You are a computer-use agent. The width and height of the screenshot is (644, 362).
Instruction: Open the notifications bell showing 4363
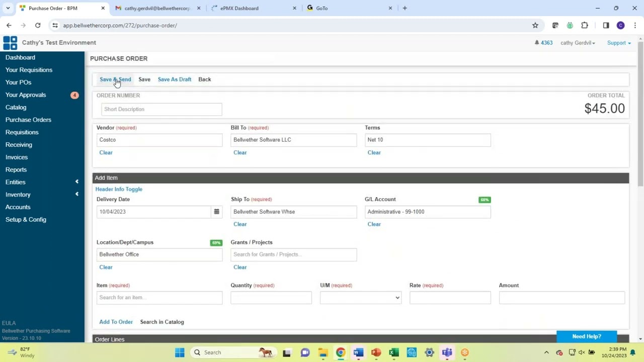[x=543, y=43]
